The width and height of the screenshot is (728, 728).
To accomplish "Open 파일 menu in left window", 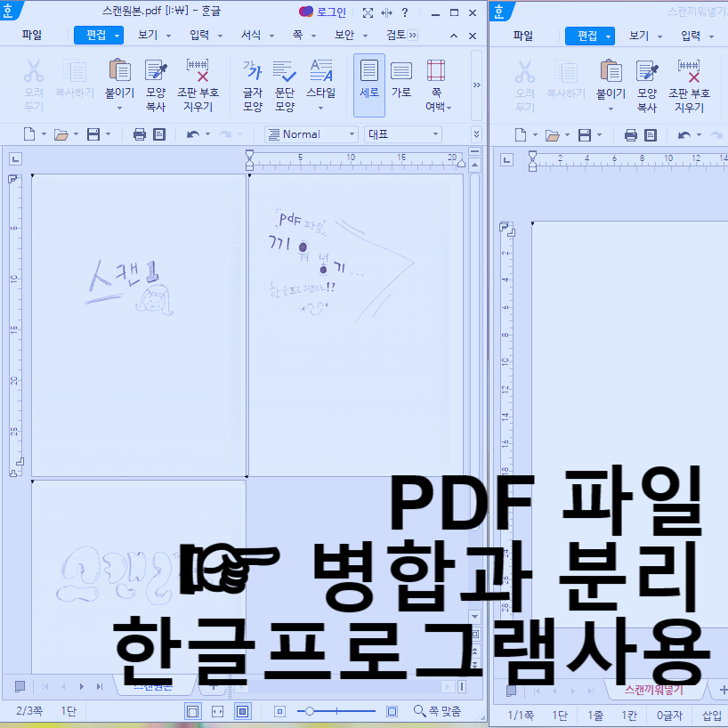I will click(32, 35).
